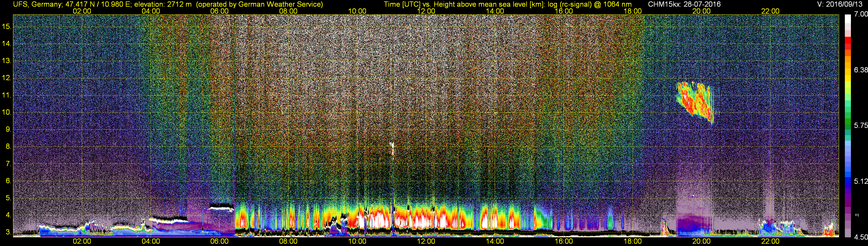Click the 12 km height axis label
This screenshot has height=246, width=868.
pos(6,78)
